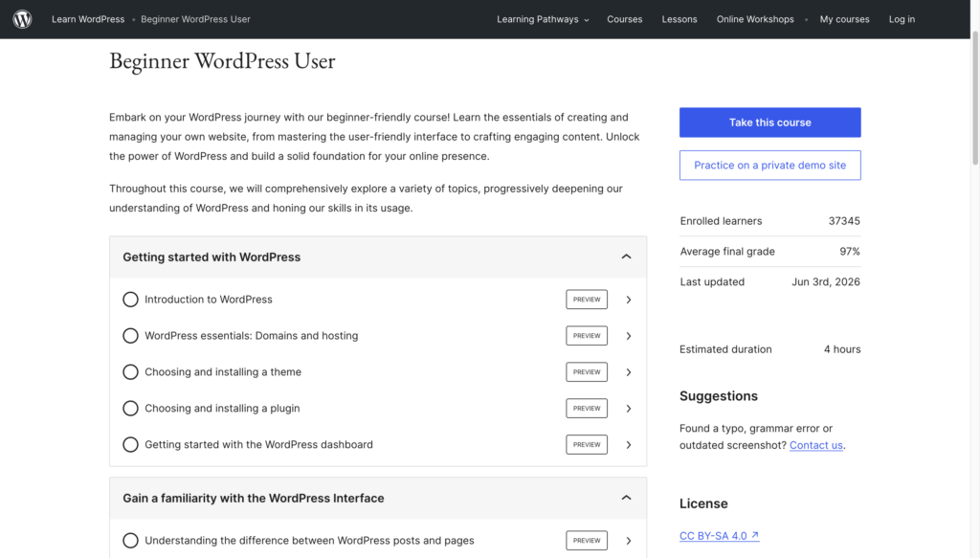Click the enrolled learners count 37345
The image size is (980, 558).
point(844,221)
